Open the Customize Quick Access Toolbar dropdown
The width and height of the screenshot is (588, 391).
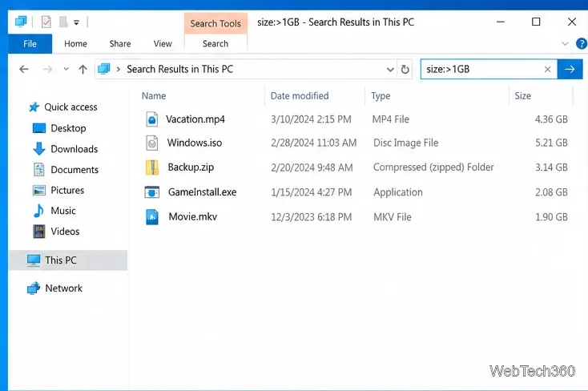point(76,22)
